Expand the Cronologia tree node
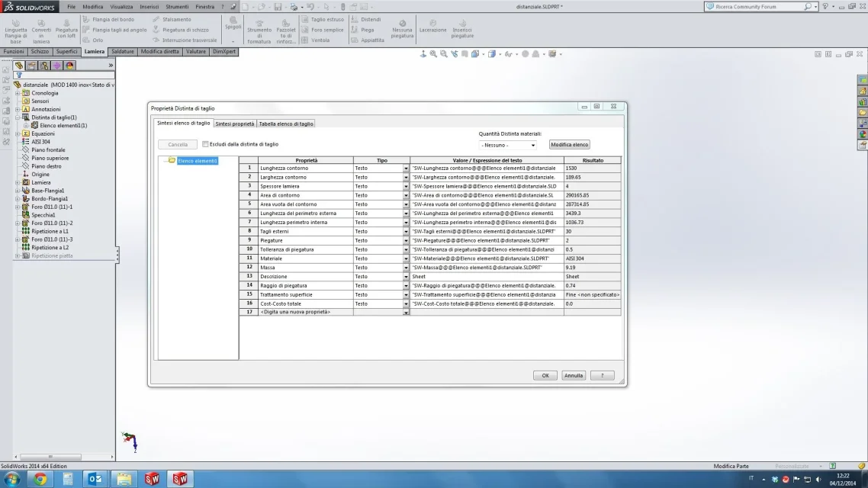The height and width of the screenshot is (488, 868). [18, 93]
